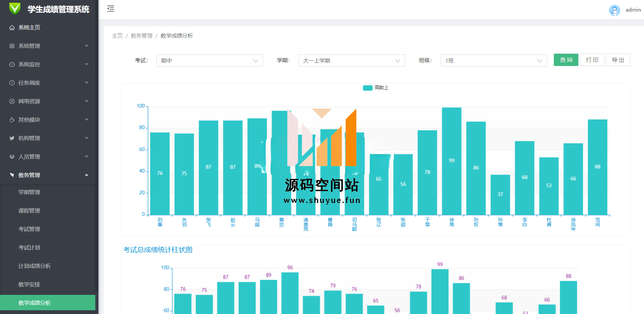Click the 高数上 legend label
The image size is (644, 314).
pyautogui.click(x=381, y=88)
